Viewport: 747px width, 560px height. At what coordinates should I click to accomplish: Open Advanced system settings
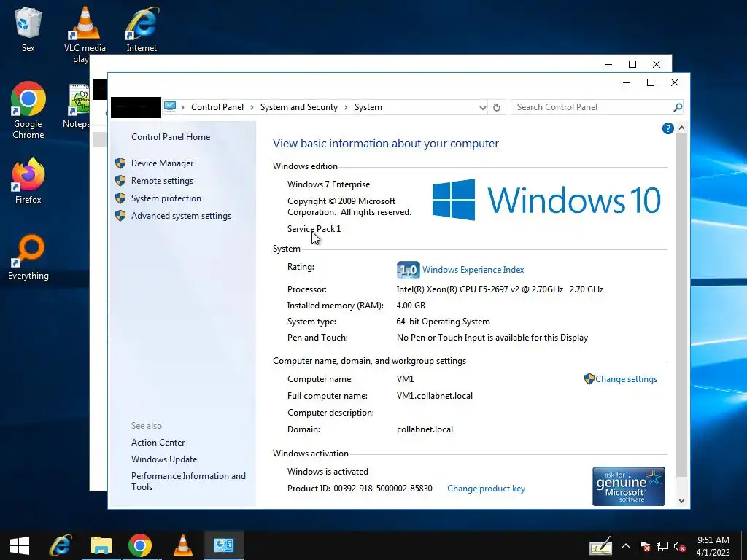click(x=181, y=216)
